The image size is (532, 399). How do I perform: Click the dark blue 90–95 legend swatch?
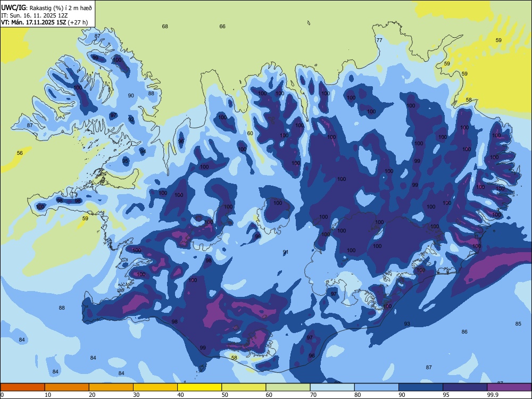pos(421,387)
